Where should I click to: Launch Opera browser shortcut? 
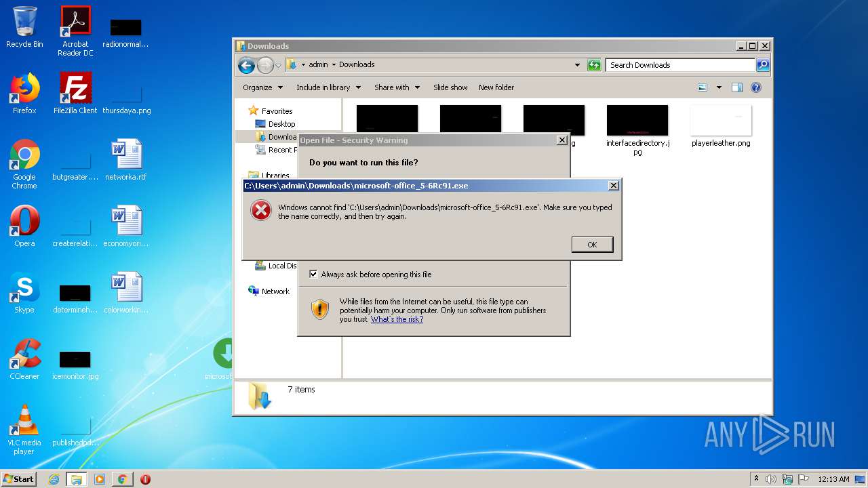point(24,226)
